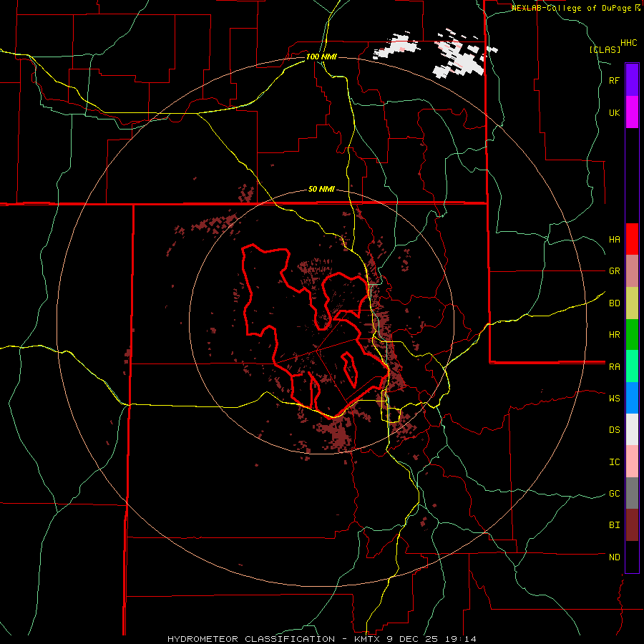Click the IC legend label
The width and height of the screenshot is (644, 644).
(614, 462)
